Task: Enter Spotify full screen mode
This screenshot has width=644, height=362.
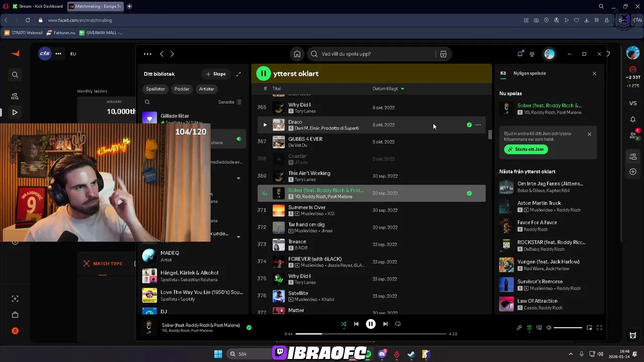Action: click(x=600, y=328)
